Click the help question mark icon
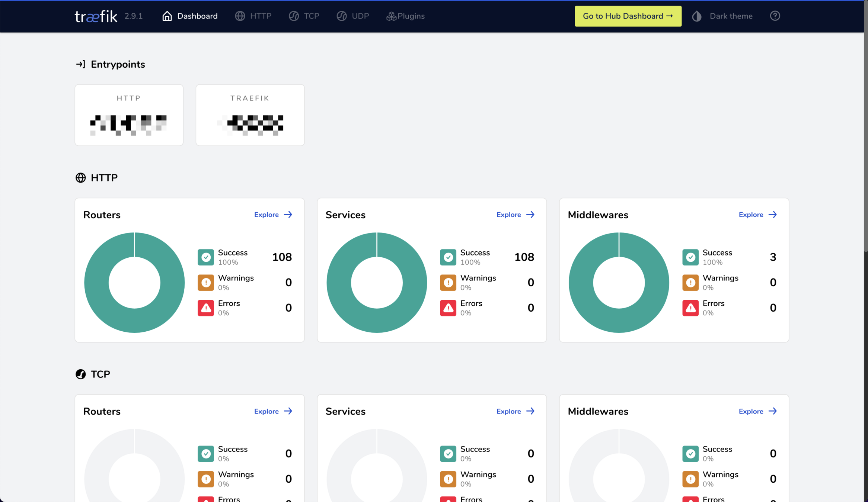The height and width of the screenshot is (502, 868). 775,16
